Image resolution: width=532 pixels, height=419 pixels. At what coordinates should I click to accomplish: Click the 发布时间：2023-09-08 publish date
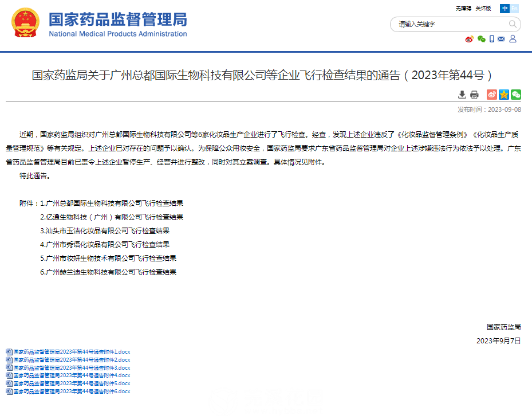point(489,109)
